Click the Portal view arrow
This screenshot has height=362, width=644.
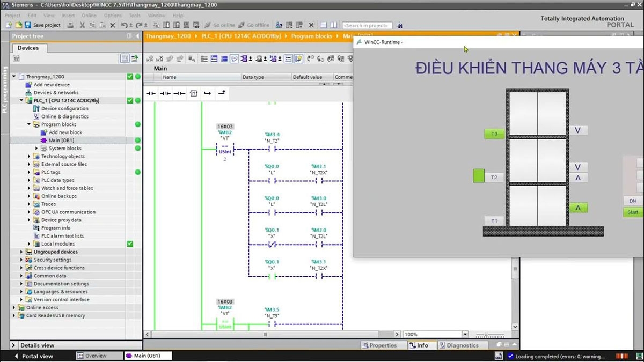(17, 356)
